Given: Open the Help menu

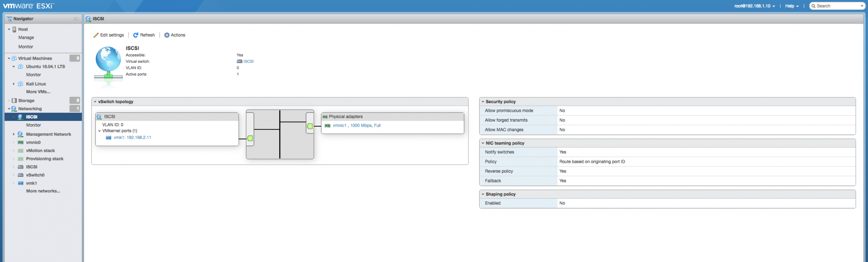Looking at the screenshot, I should click(x=792, y=6).
